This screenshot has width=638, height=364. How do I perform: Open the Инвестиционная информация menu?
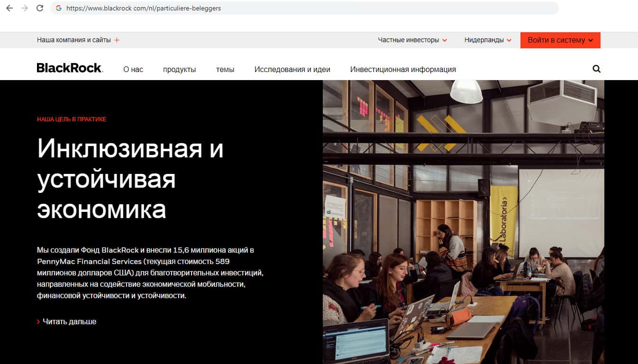[403, 69]
